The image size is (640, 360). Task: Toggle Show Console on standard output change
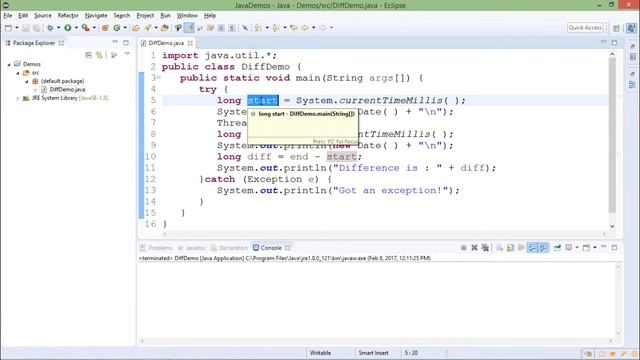532,248
